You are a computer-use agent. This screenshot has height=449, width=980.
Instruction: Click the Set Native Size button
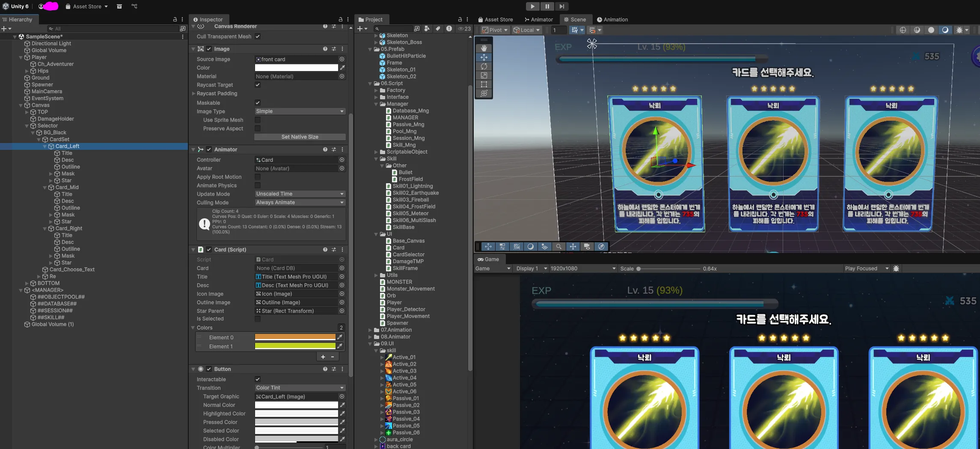300,137
